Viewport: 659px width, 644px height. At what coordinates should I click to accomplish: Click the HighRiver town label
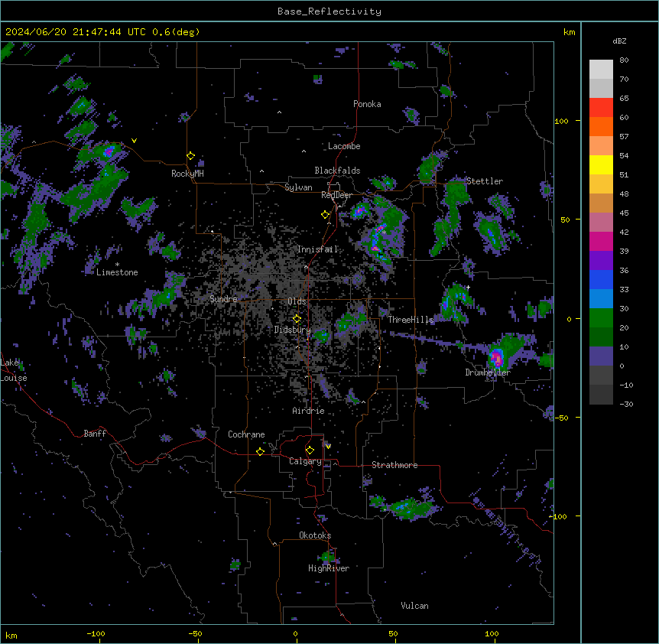pos(329,568)
